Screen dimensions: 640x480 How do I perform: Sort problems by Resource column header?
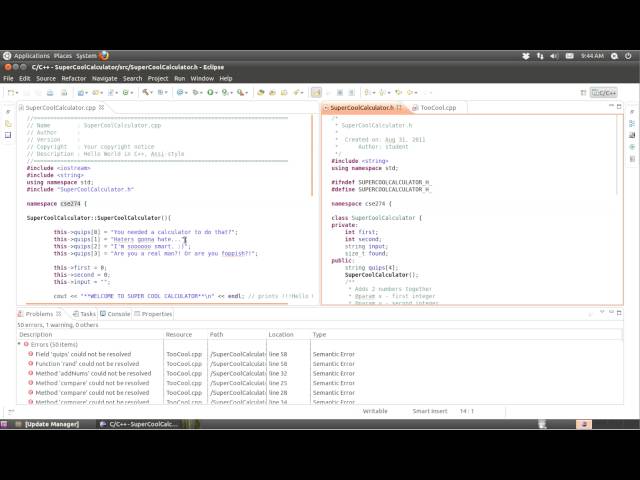click(x=185, y=334)
